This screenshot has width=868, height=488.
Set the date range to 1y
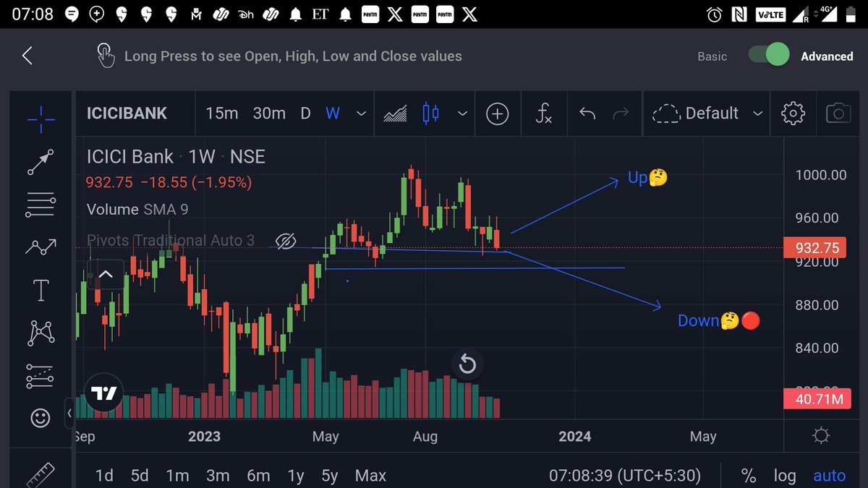[295, 476]
